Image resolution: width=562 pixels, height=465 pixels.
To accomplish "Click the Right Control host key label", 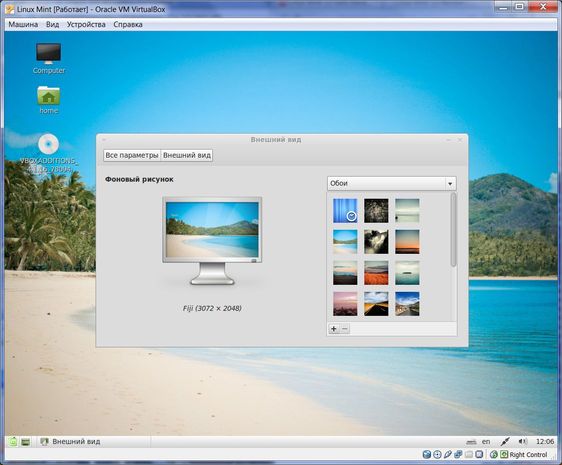I will point(529,455).
